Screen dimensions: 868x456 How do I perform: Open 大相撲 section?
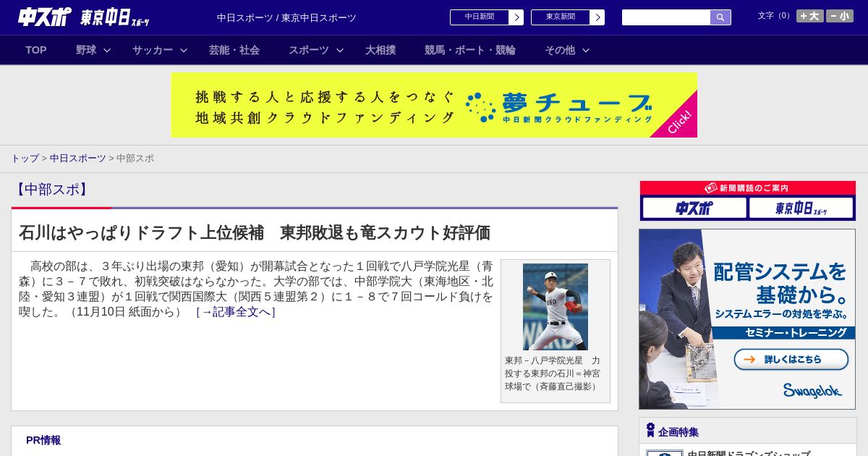[380, 50]
